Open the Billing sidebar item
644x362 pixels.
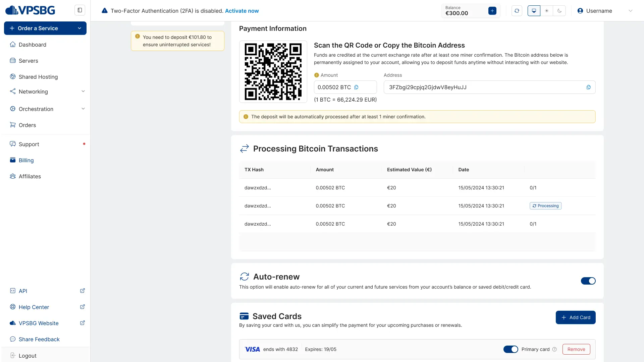[x=26, y=160]
